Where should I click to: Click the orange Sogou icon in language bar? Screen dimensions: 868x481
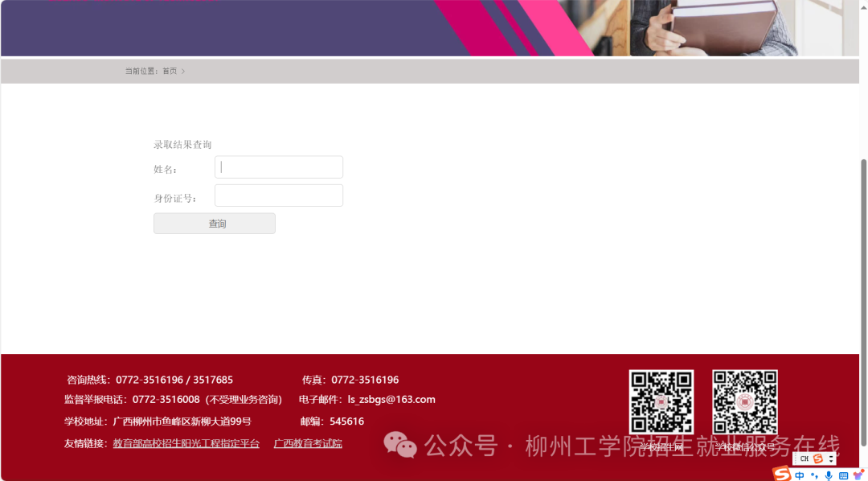pos(818,458)
